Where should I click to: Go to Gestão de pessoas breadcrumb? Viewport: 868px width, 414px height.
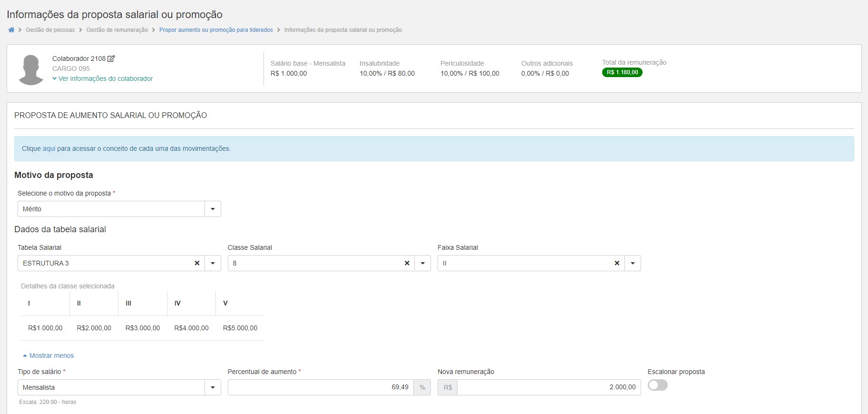pyautogui.click(x=50, y=30)
